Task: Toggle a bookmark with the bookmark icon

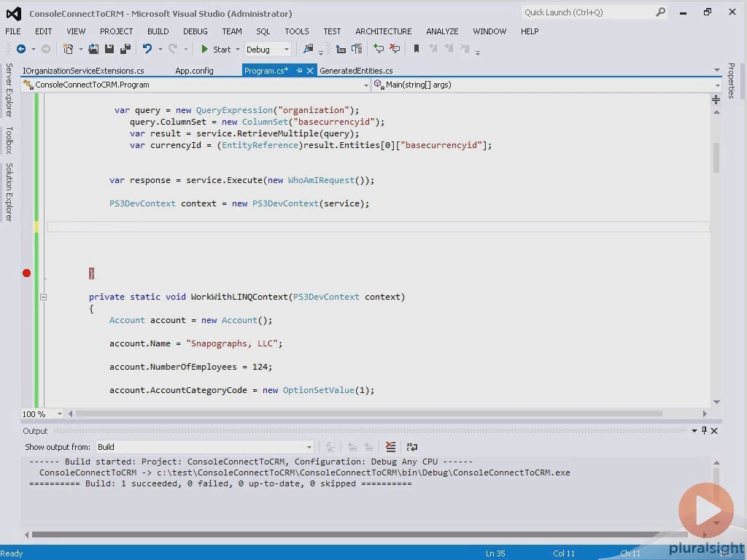Action: pyautogui.click(x=416, y=49)
